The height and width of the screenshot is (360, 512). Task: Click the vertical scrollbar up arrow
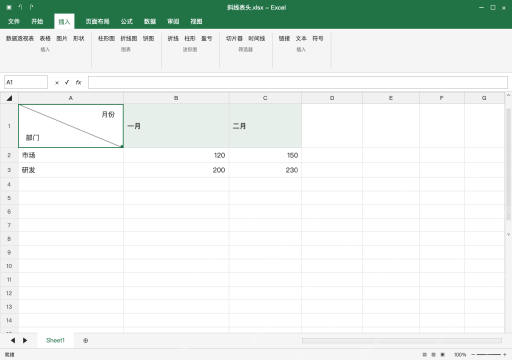pyautogui.click(x=508, y=95)
